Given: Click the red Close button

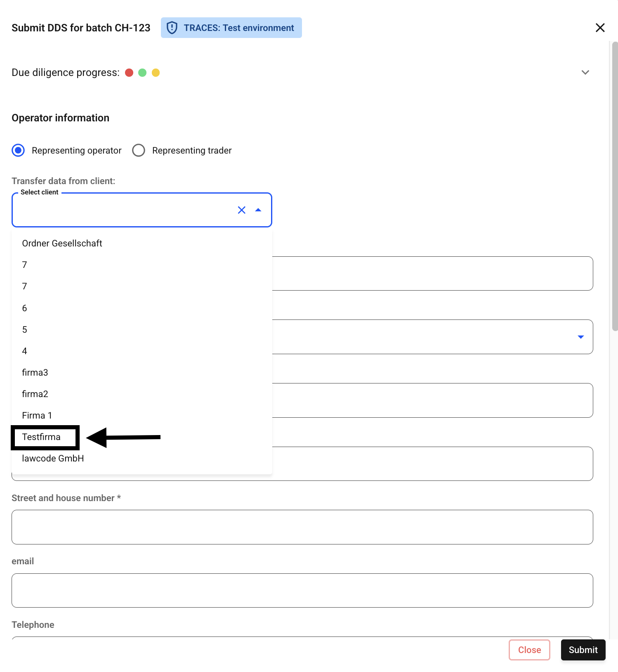Looking at the screenshot, I should point(529,650).
